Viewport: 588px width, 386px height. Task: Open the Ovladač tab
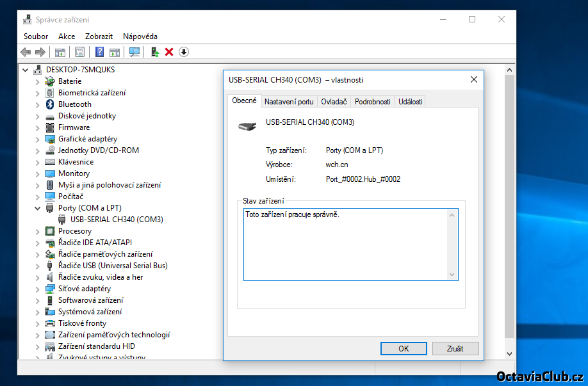click(334, 102)
